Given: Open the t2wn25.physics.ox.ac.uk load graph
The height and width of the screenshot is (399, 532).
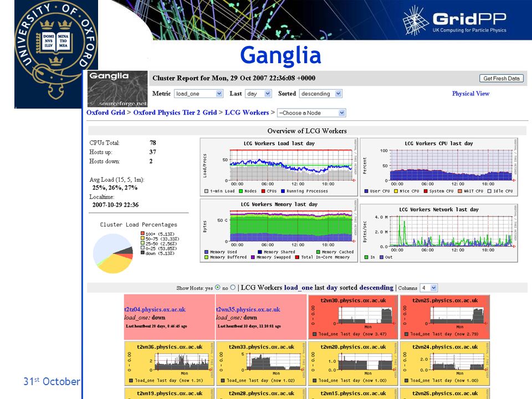Looking at the screenshot, I should pyautogui.click(x=445, y=317).
